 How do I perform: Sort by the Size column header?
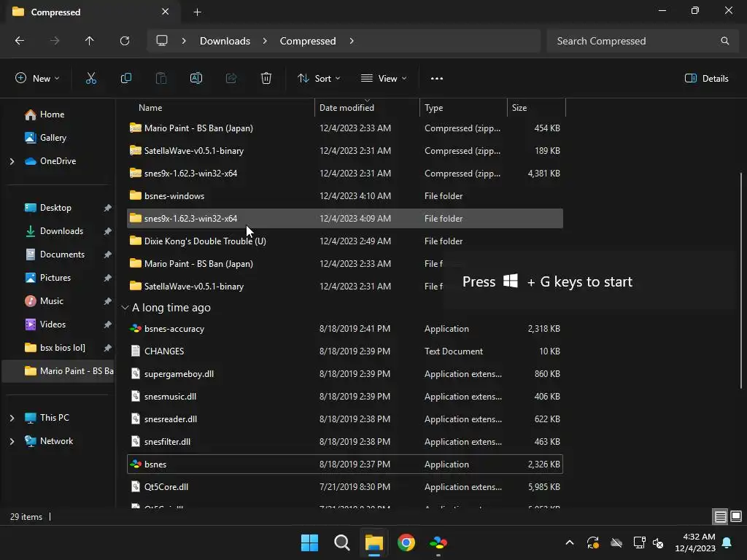coord(536,108)
